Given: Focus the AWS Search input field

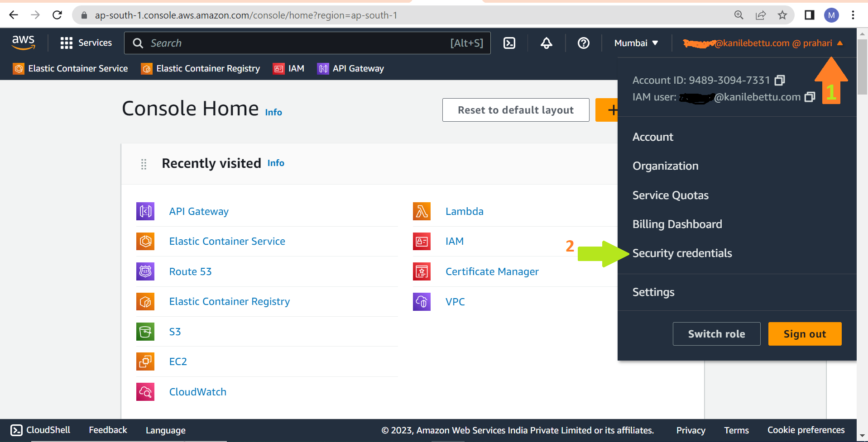Looking at the screenshot, I should pyautogui.click(x=307, y=43).
